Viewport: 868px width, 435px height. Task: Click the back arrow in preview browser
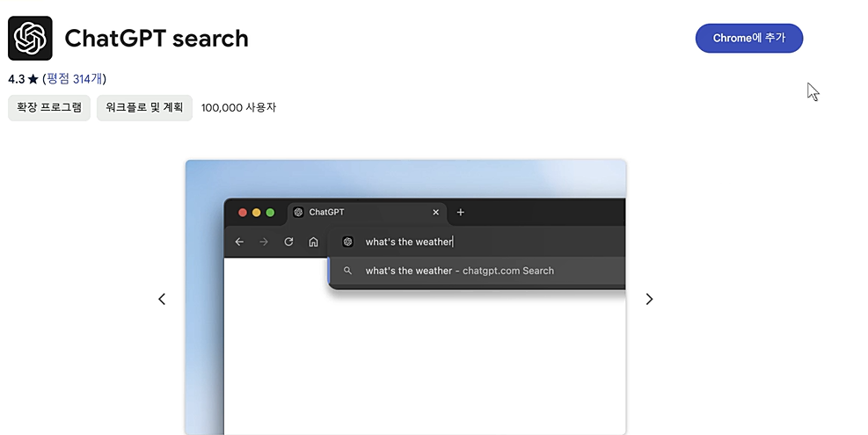point(239,242)
